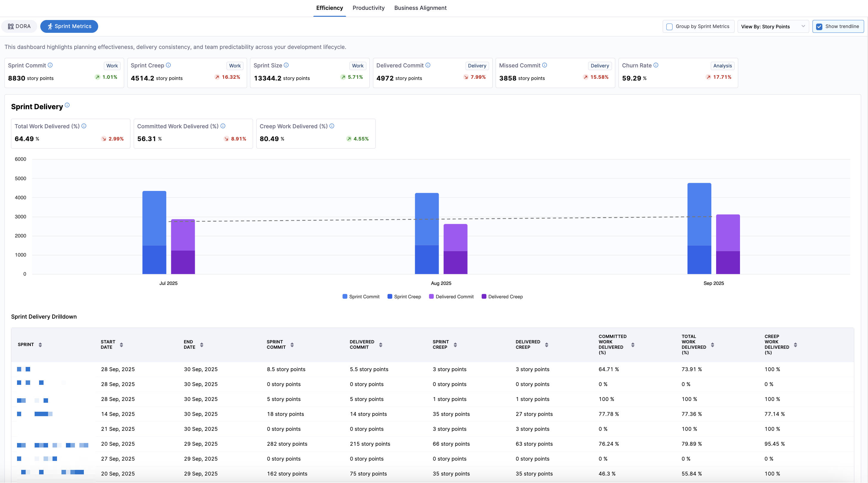Uncheck the Show trendline checkbox
The height and width of the screenshot is (483, 868).
click(x=819, y=27)
